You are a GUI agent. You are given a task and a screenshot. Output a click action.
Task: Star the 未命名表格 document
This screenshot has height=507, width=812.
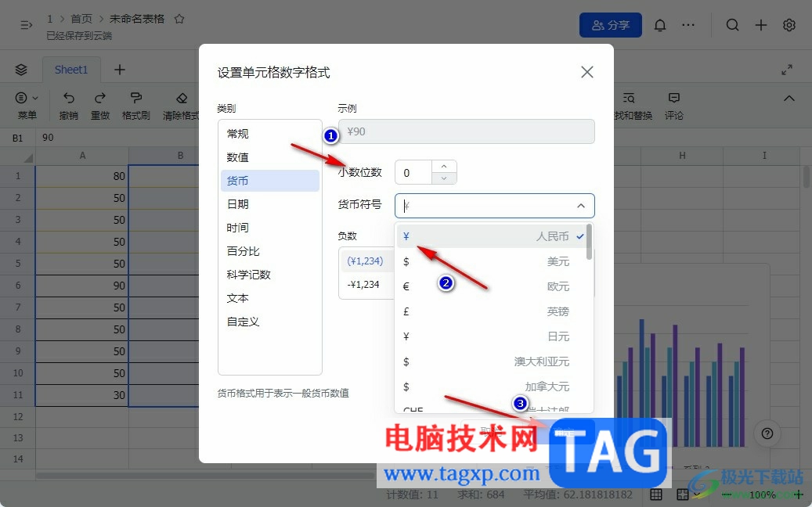click(179, 19)
